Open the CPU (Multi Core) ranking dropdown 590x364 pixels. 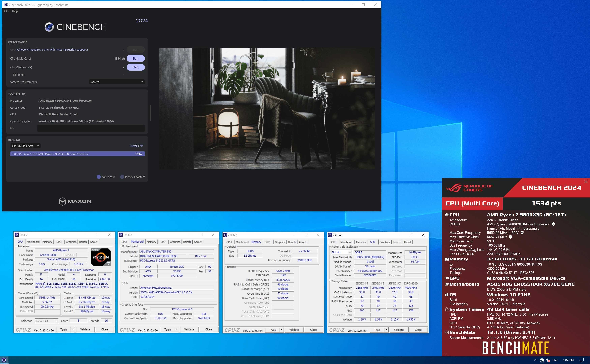(x=25, y=146)
